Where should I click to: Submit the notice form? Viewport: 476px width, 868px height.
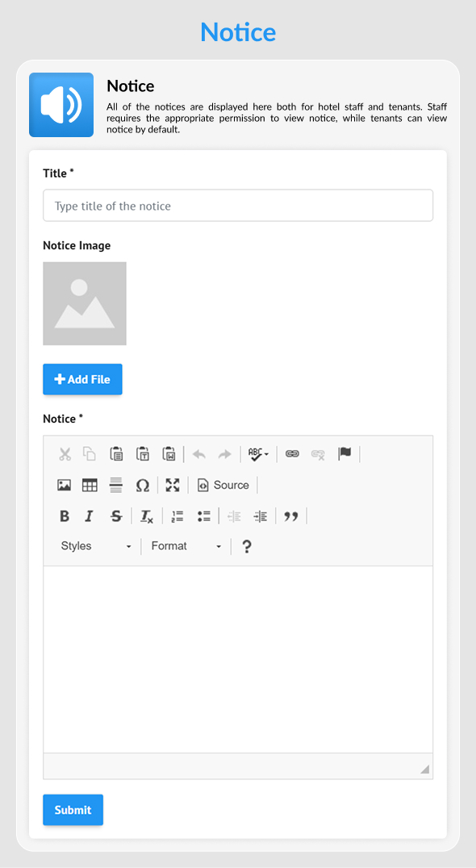click(x=73, y=810)
